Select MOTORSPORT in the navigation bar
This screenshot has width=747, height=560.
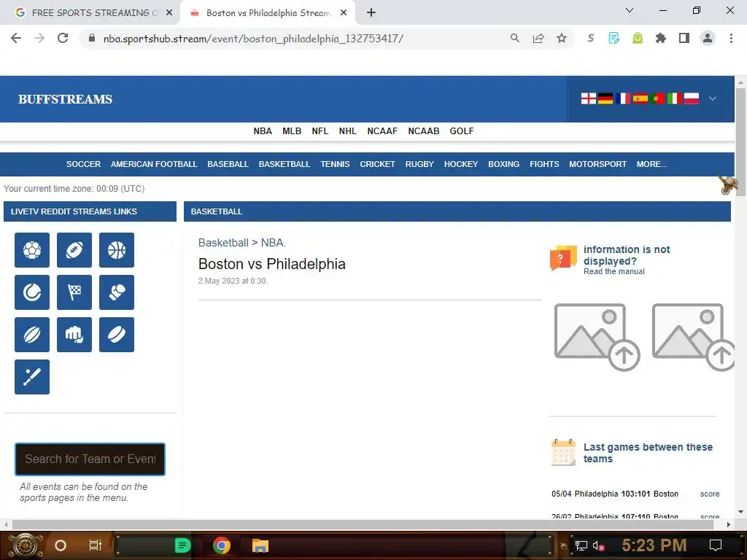click(598, 164)
